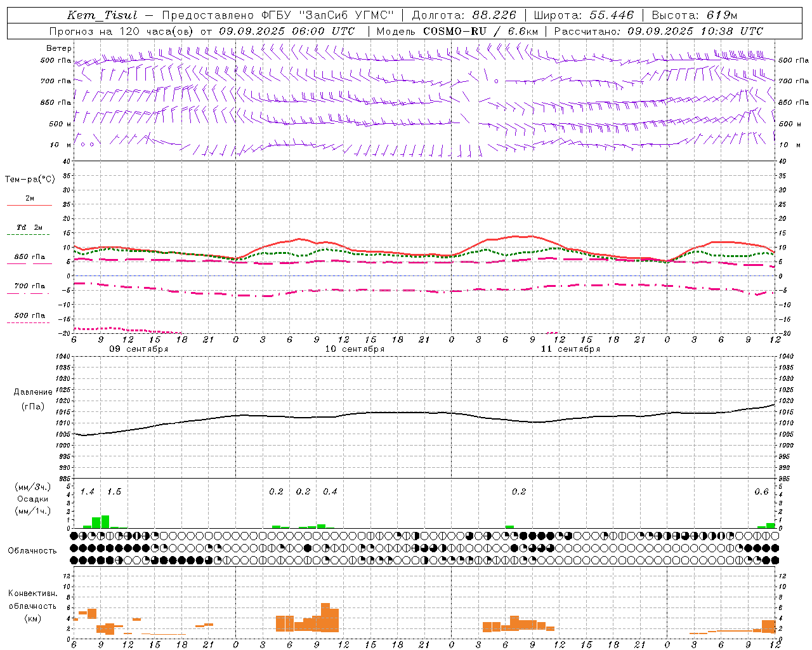This screenshot has height=650, width=812.
Task: Click the station name 'Kem_Tisul' in header
Action: pyautogui.click(x=102, y=15)
